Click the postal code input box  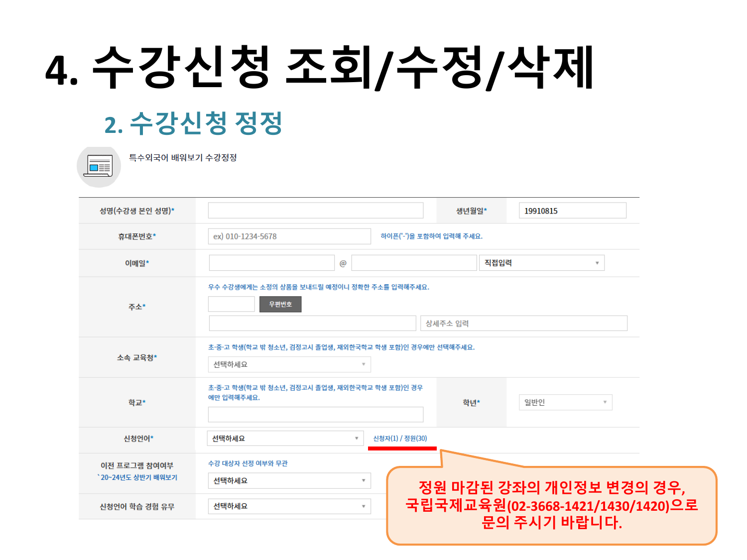(231, 304)
